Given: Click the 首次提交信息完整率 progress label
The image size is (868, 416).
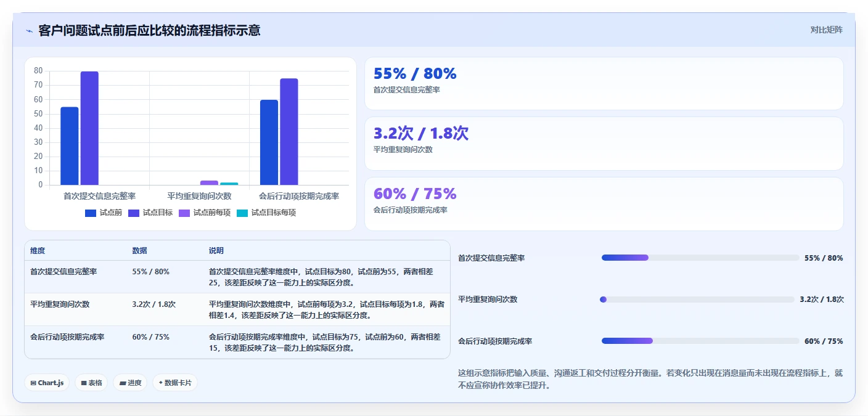Looking at the screenshot, I should (x=491, y=258).
